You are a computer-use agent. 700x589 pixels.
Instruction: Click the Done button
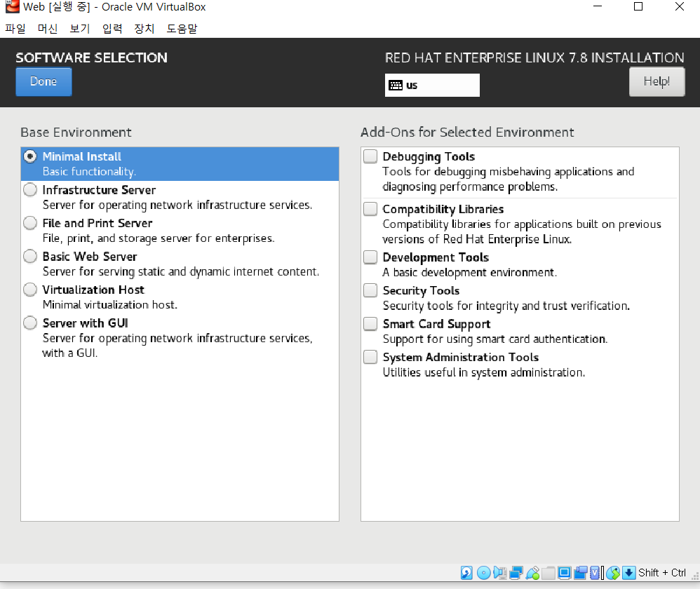pos(43,81)
